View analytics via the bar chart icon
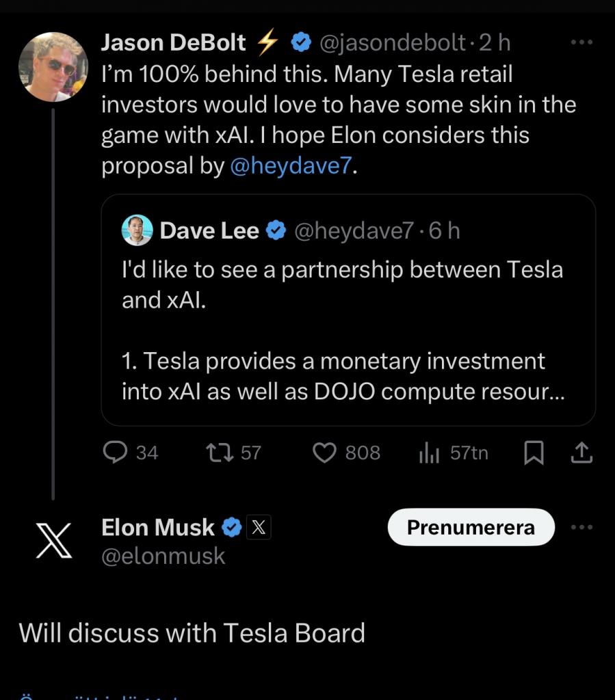 pos(429,453)
